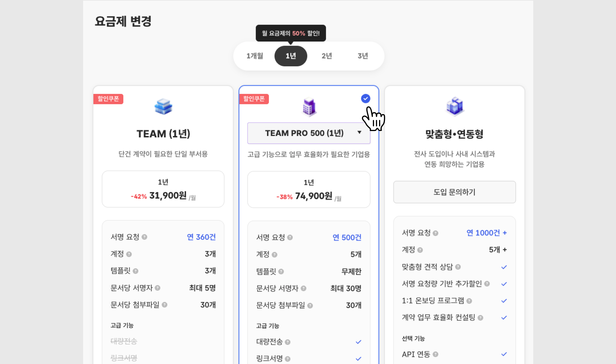Image resolution: width=616 pixels, height=364 pixels.
Task: Open the TEAM PRO 500 (1년) plan dropdown
Action: tap(309, 133)
